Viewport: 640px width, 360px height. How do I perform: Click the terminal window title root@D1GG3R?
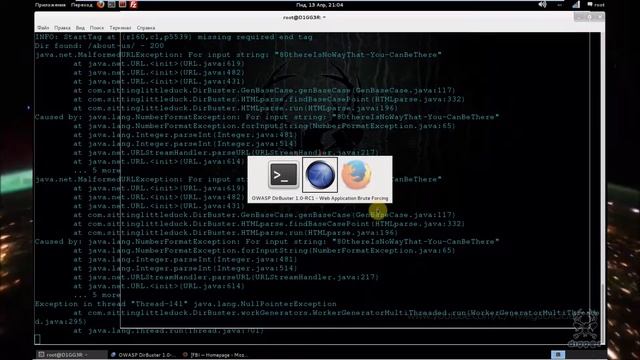tap(304, 18)
